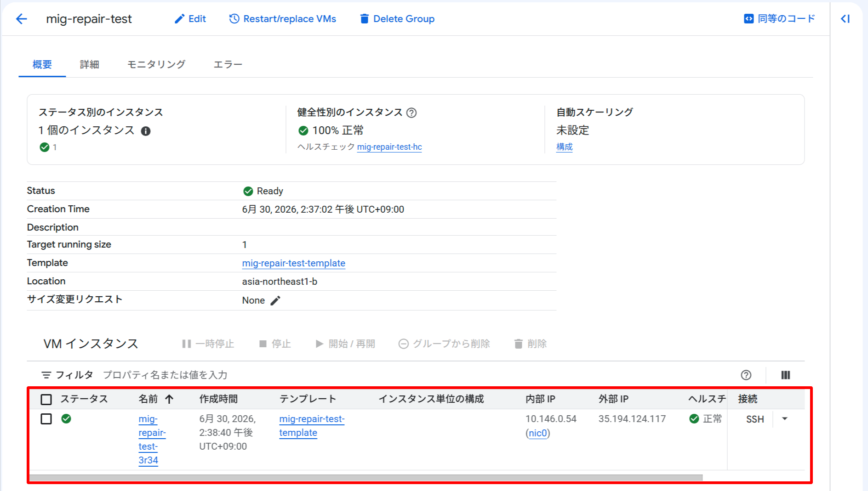Select checkbox for mig-repair-test-3r34 row
868x491 pixels.
pyautogui.click(x=46, y=419)
